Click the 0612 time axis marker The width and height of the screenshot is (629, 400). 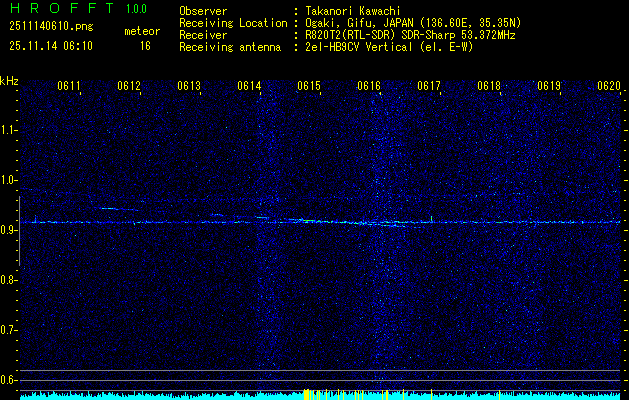tap(129, 86)
